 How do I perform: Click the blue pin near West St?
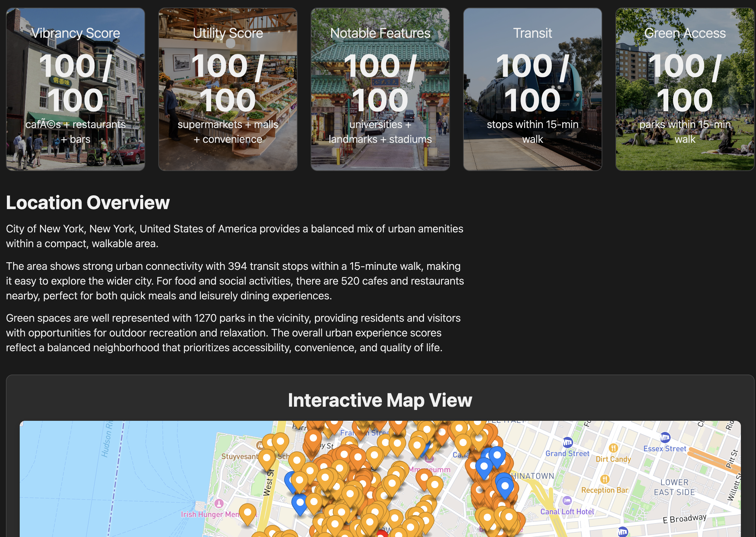point(290,481)
